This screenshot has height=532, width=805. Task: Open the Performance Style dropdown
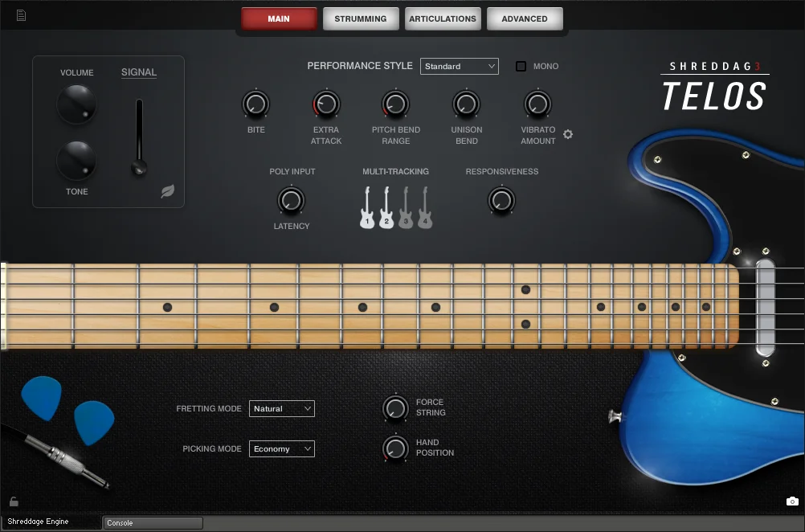tap(459, 66)
